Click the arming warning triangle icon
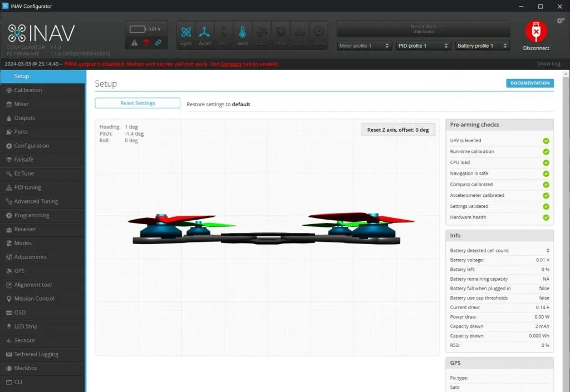570x392 pixels. pyautogui.click(x=135, y=43)
